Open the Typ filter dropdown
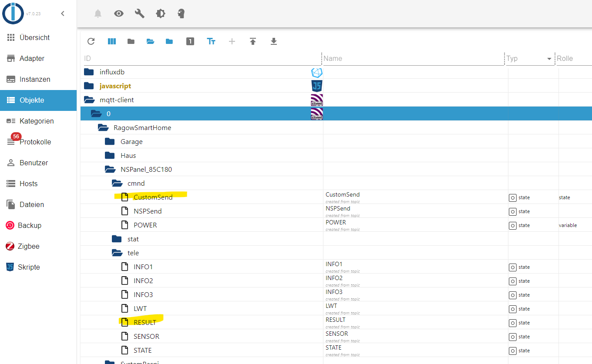This screenshot has width=592, height=364. coord(529,59)
